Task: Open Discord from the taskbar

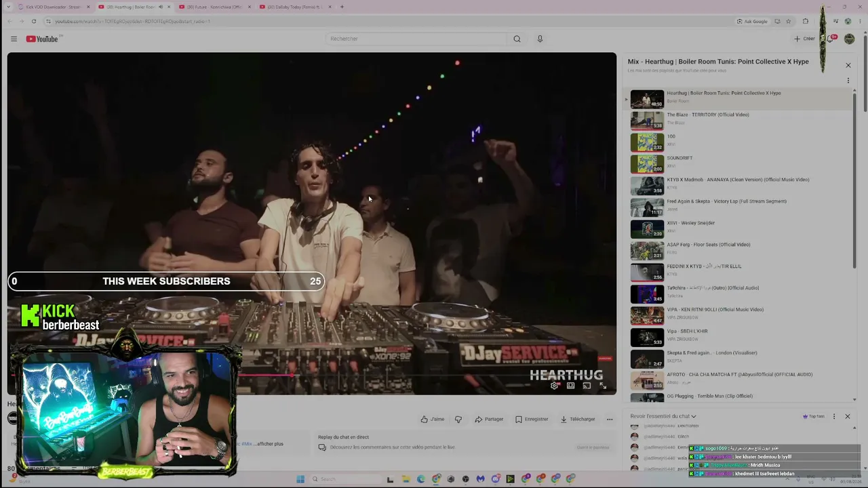Action: pyautogui.click(x=496, y=479)
